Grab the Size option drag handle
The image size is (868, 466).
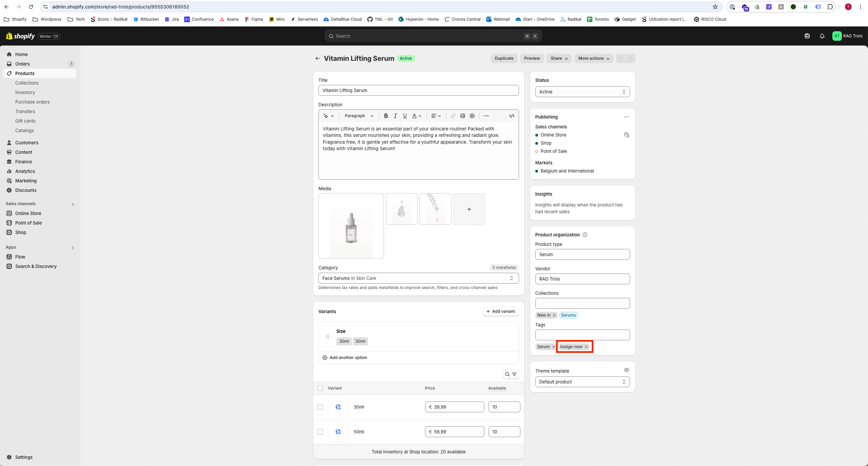tap(327, 337)
